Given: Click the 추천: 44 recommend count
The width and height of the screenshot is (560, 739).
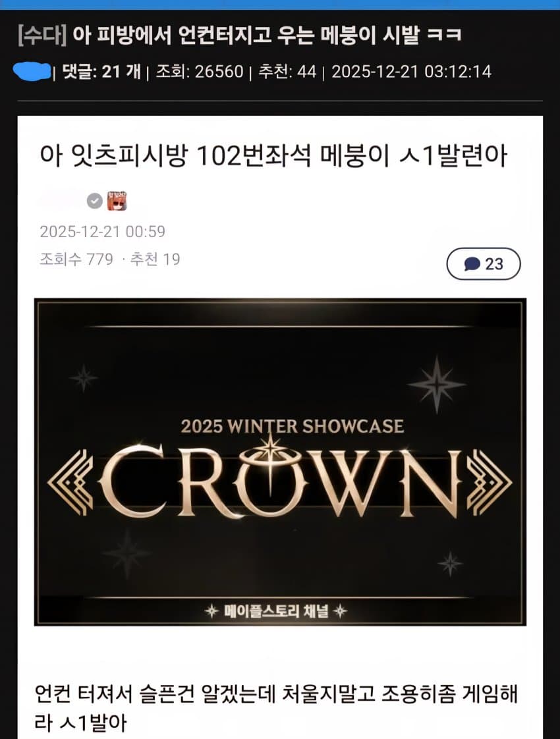Looking at the screenshot, I should 287,72.
